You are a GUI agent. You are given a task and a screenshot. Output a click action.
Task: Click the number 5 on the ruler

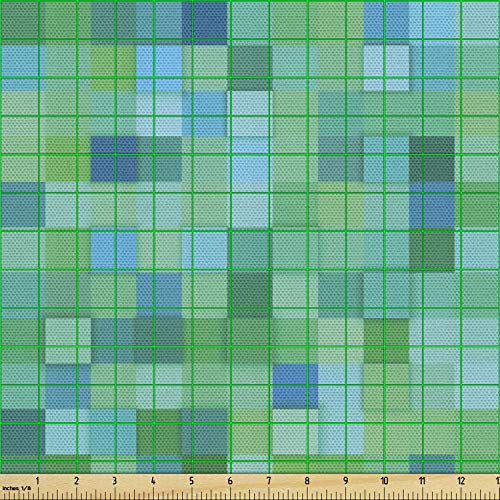(x=192, y=481)
